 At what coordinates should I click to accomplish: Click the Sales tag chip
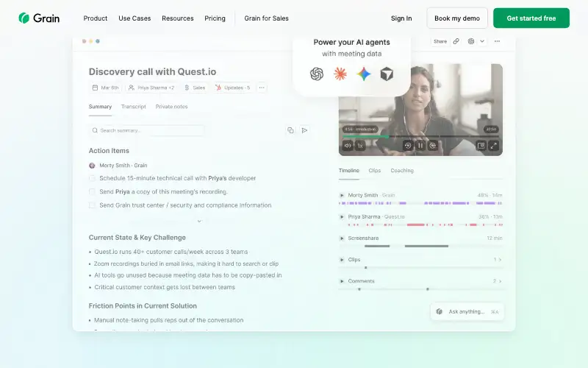point(195,88)
